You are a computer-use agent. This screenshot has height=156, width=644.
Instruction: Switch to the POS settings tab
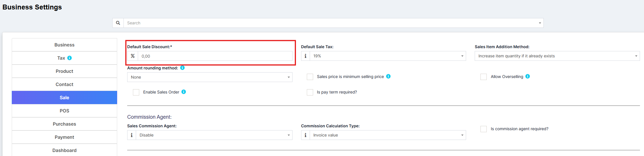pos(64,111)
